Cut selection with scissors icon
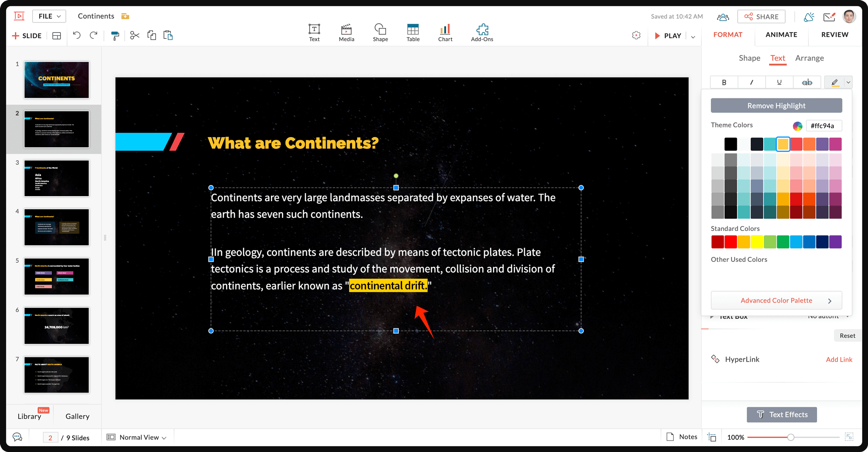 (135, 36)
